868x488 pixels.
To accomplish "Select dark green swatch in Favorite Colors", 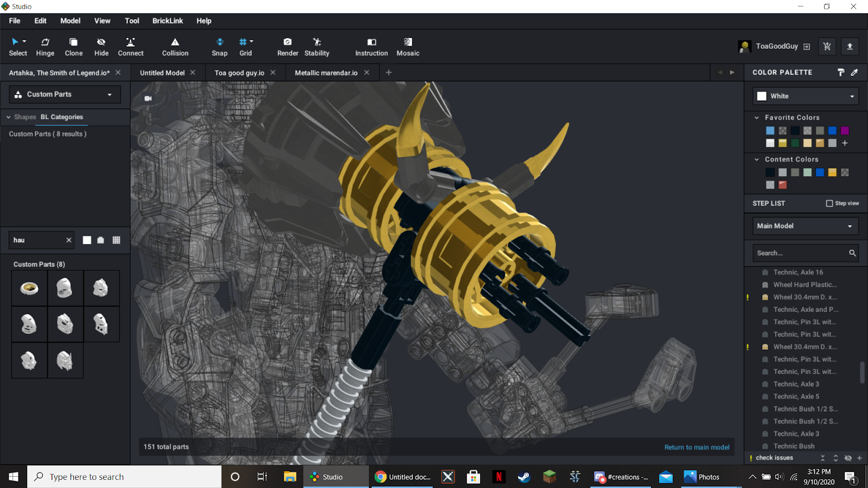I will click(x=795, y=143).
